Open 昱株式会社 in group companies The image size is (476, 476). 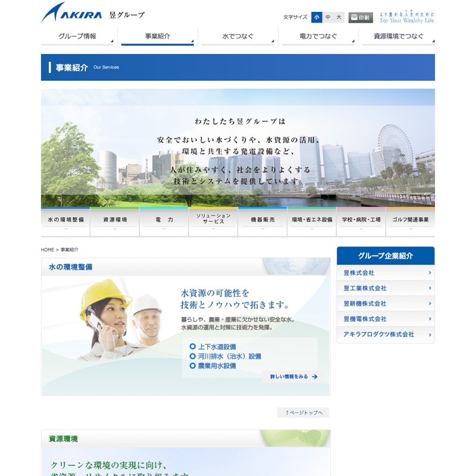[x=386, y=273]
